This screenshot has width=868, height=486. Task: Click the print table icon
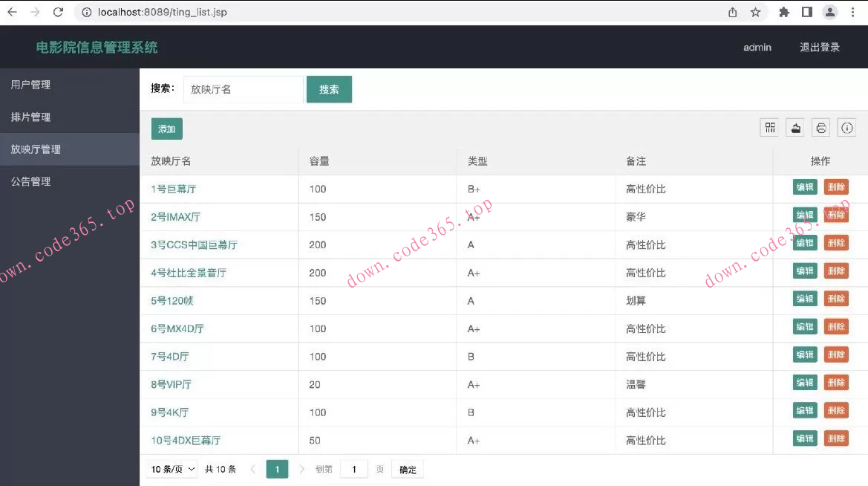click(821, 128)
